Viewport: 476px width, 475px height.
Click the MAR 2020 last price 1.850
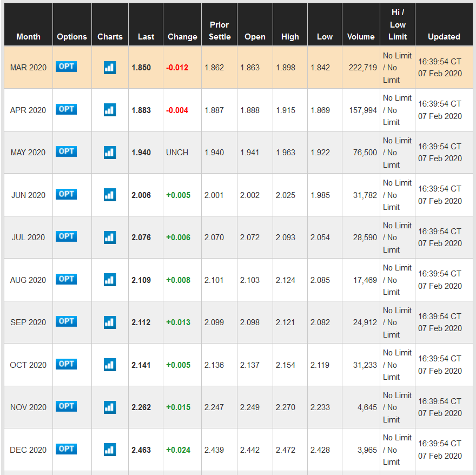(141, 68)
